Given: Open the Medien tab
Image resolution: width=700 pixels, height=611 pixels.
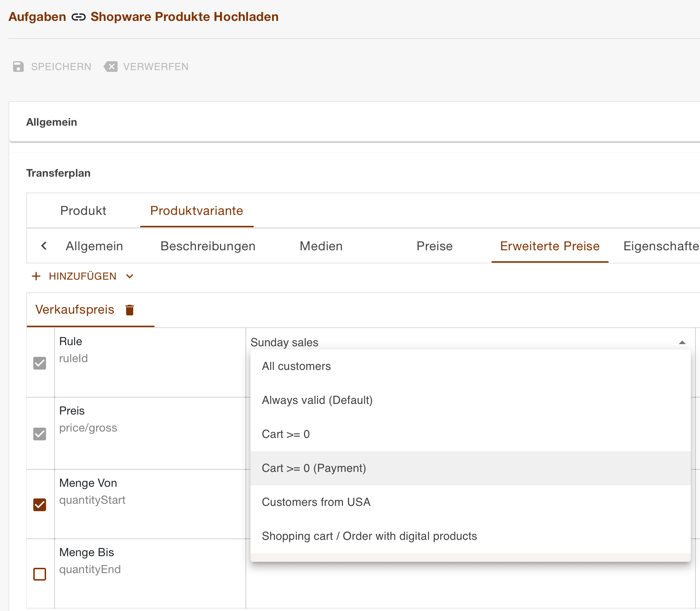Looking at the screenshot, I should pos(321,246).
